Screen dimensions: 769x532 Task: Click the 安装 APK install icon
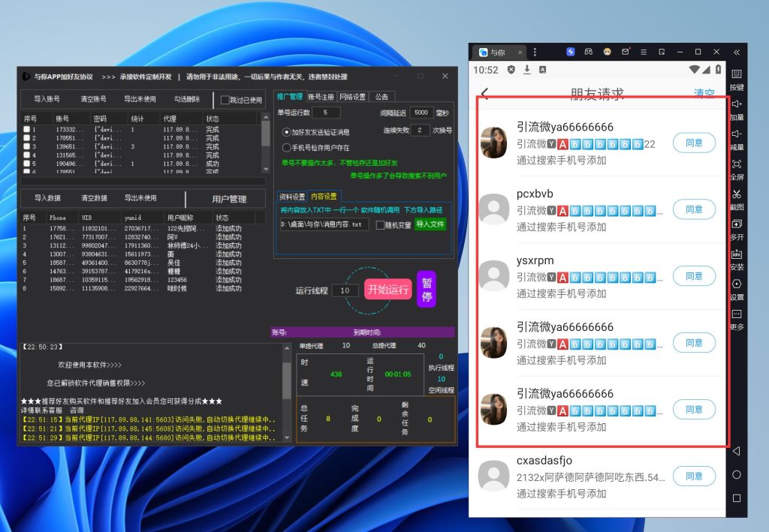pos(736,255)
